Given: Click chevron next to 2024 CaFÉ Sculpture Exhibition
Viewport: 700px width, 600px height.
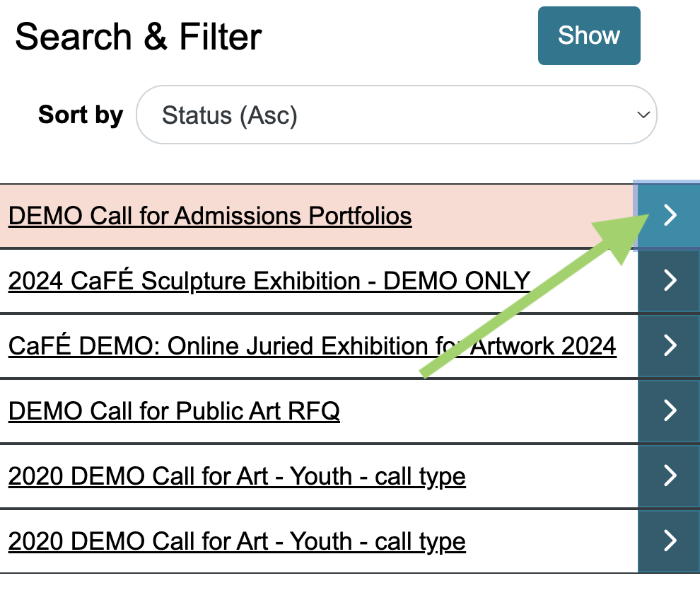Looking at the screenshot, I should [x=670, y=281].
